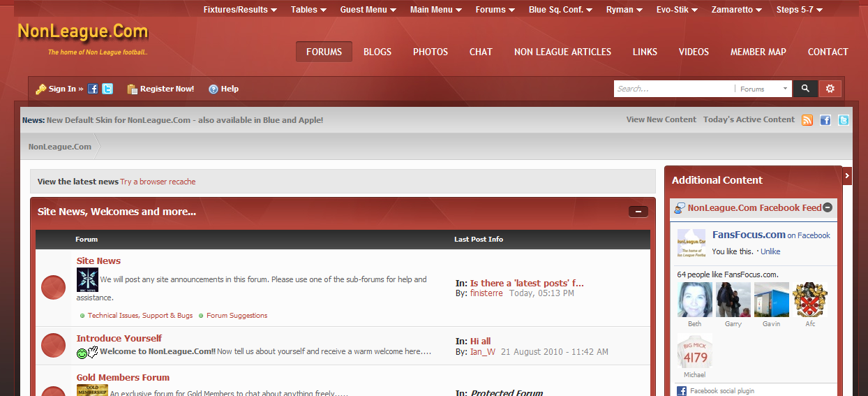Click the Facebook social plugin logo
This screenshot has width=868, height=396.
click(x=682, y=391)
